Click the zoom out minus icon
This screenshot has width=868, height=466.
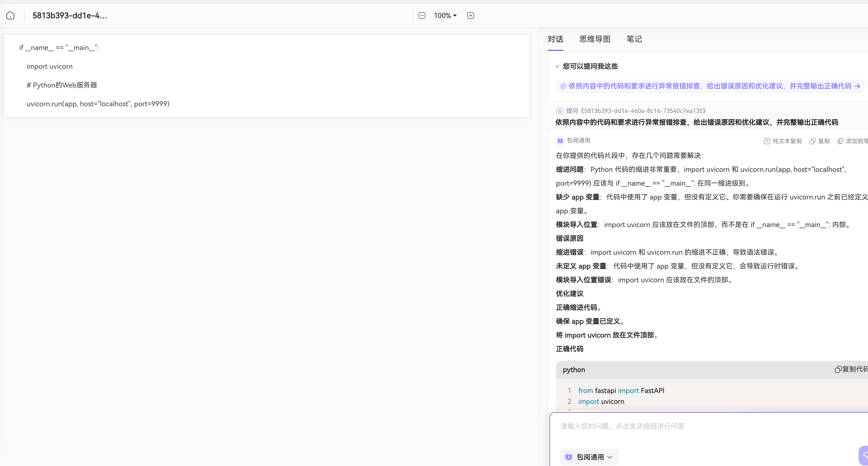point(422,16)
